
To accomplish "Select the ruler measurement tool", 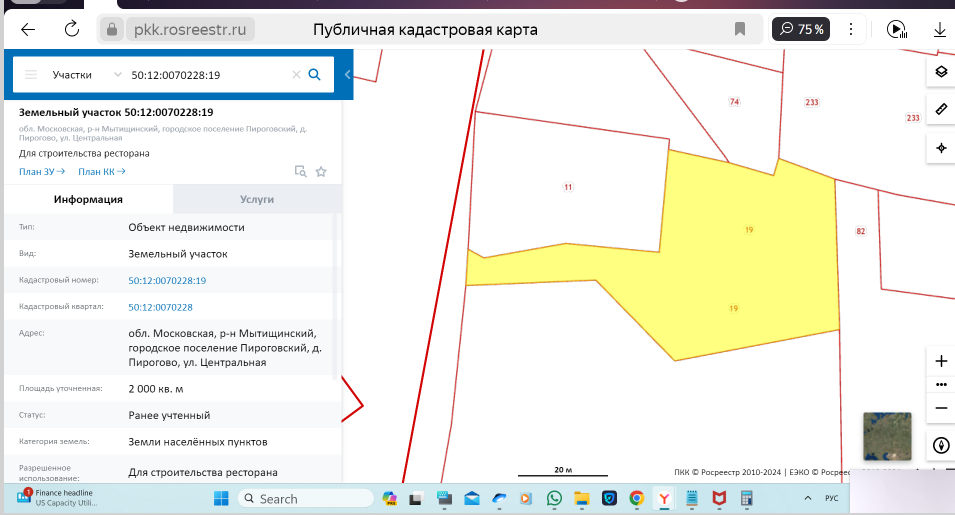I will coord(940,109).
